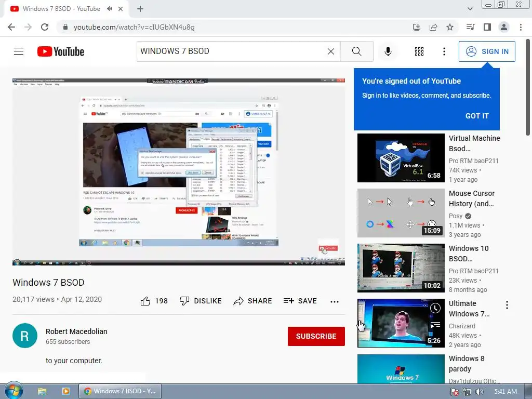Image resolution: width=532 pixels, height=399 pixels.
Task: Open more actions ellipsis under video
Action: 335,302
